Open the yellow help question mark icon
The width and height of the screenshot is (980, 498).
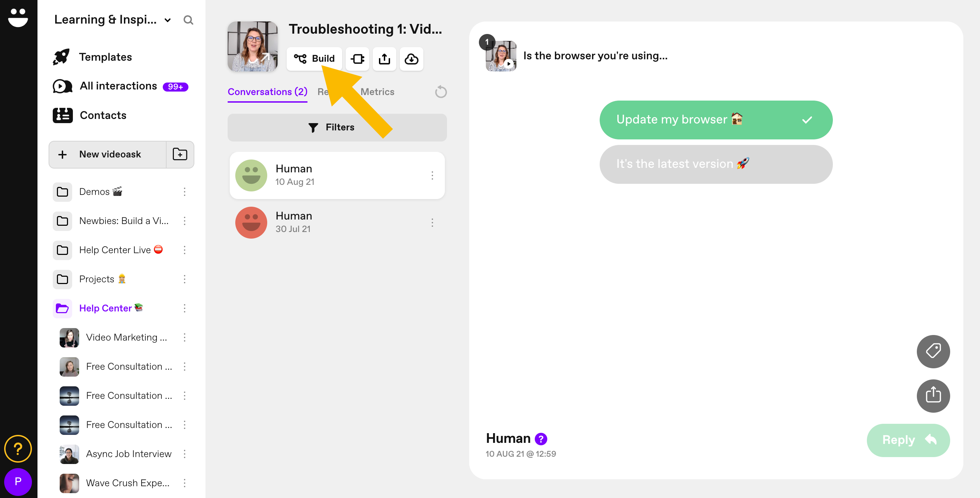[18, 448]
